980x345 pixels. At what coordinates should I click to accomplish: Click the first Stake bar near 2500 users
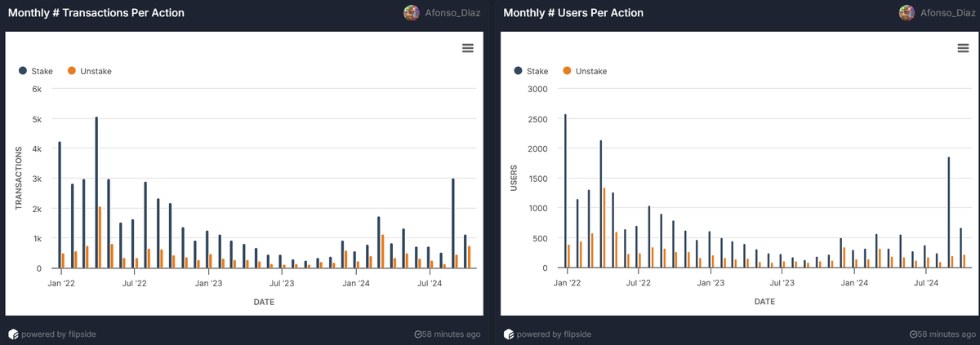pyautogui.click(x=565, y=192)
